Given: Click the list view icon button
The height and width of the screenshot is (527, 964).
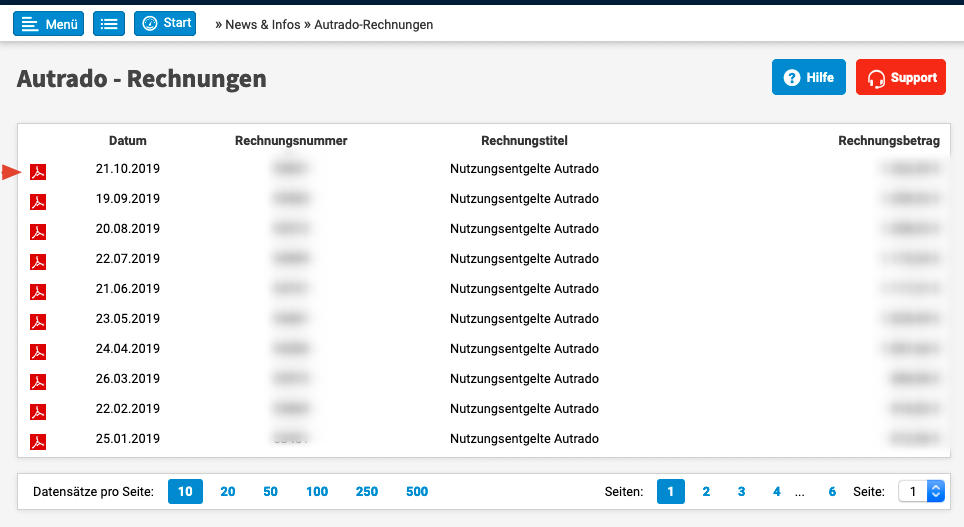Looking at the screenshot, I should click(x=109, y=24).
